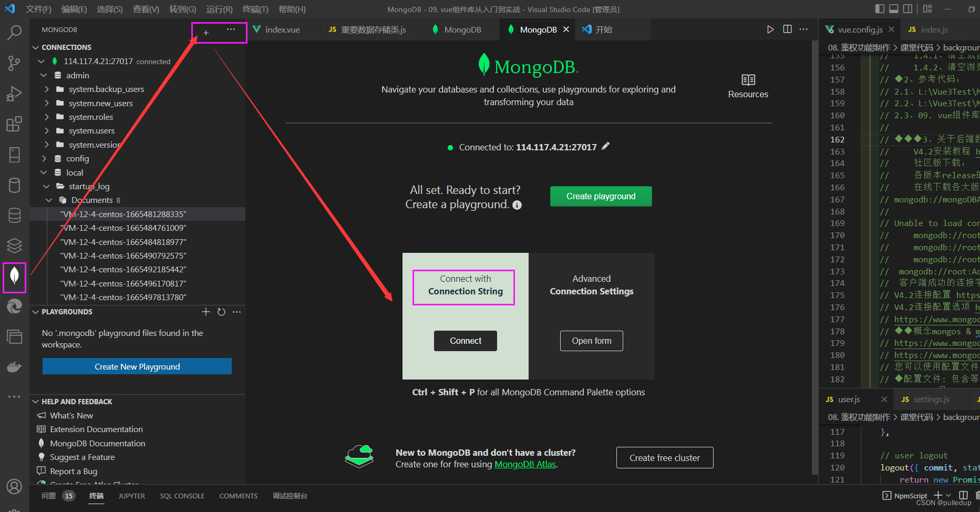The width and height of the screenshot is (980, 512).
Task: Close the user.js tab
Action: point(884,400)
